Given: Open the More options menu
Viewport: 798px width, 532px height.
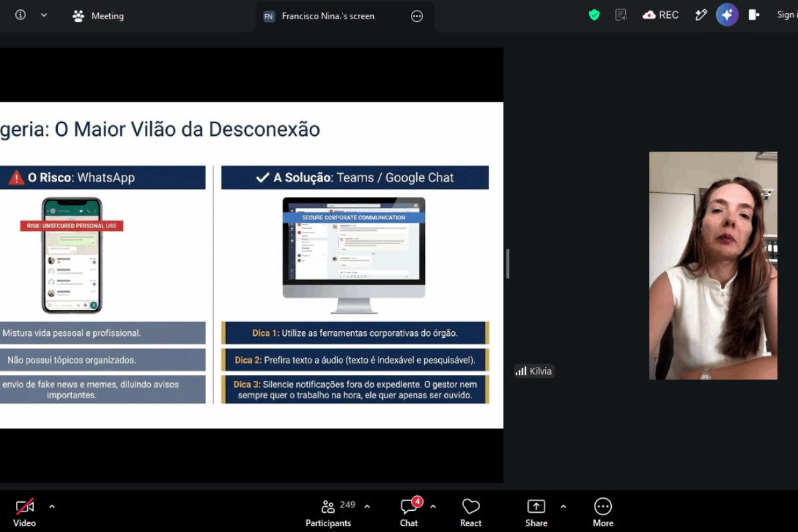Looking at the screenshot, I should coord(603,513).
